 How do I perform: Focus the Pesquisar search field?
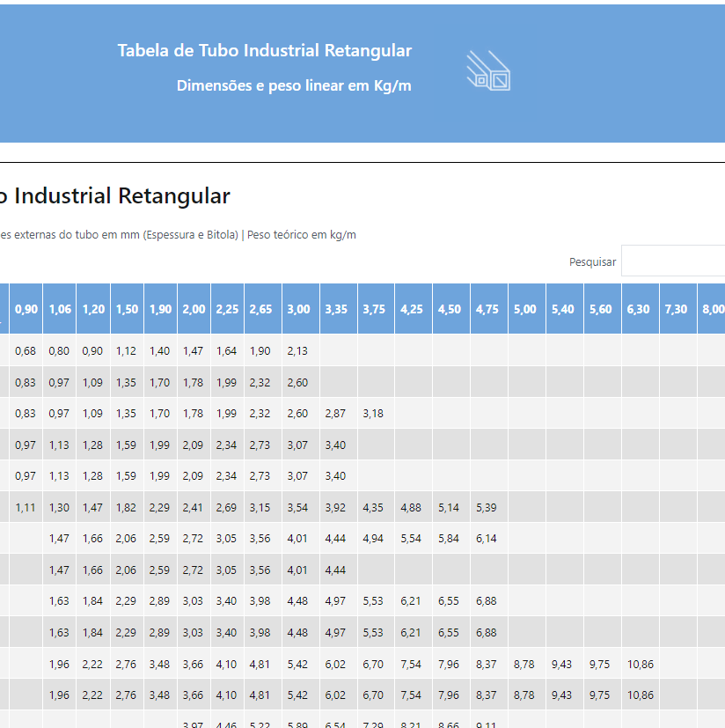point(673,261)
